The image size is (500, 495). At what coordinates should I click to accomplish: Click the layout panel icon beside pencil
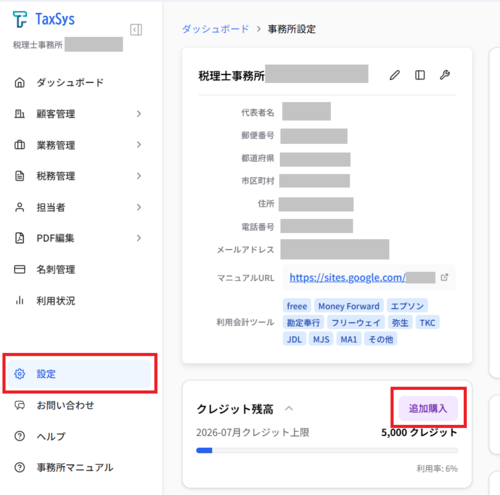[x=420, y=75]
